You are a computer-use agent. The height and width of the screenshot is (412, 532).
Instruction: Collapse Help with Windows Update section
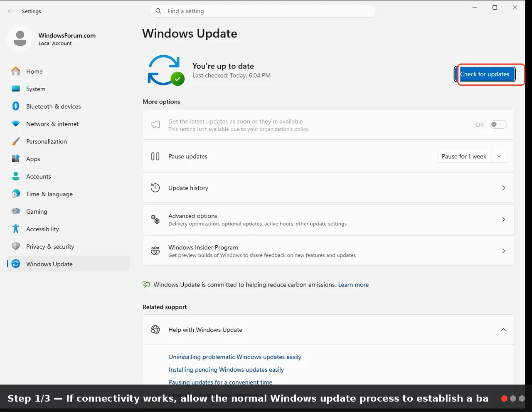coord(503,330)
